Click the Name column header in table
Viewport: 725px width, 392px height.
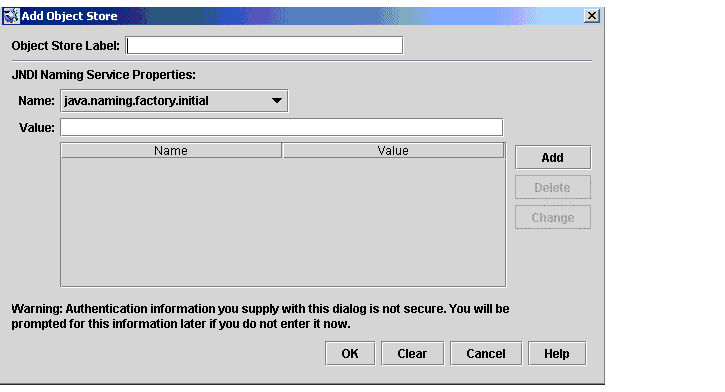tap(171, 151)
